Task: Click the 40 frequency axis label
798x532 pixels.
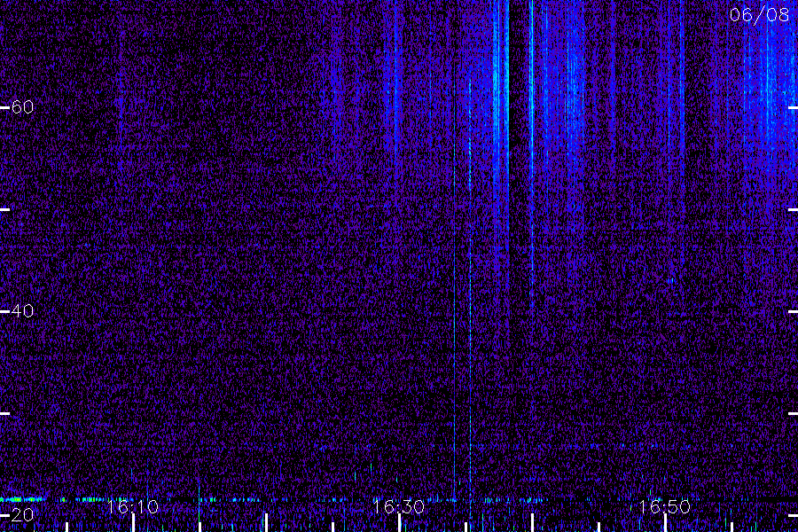Action: tap(22, 310)
